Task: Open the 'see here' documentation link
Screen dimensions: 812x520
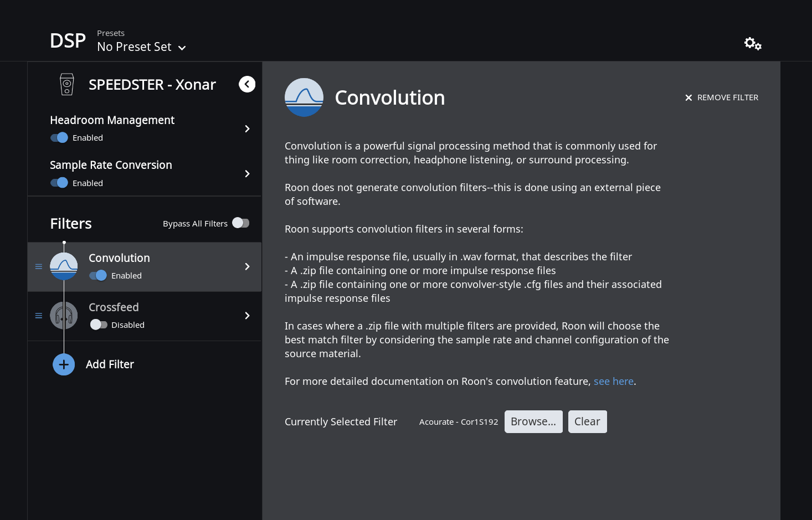Action: [x=614, y=382]
